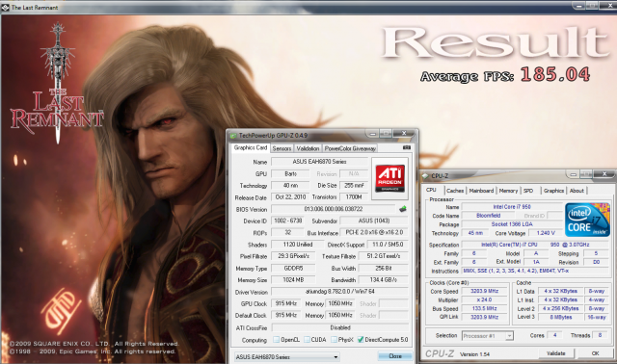Click the GPU Clock value 915 MHz
The image size is (617, 364).
click(285, 303)
